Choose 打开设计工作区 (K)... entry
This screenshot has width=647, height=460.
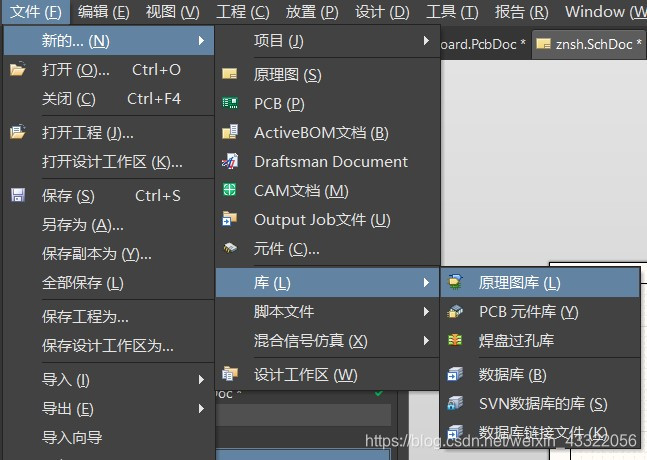coord(109,162)
